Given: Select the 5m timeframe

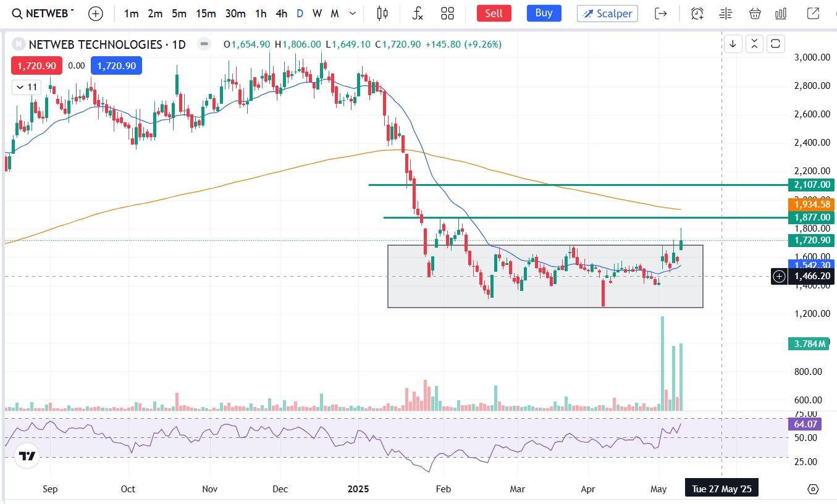Looking at the screenshot, I should tap(179, 13).
